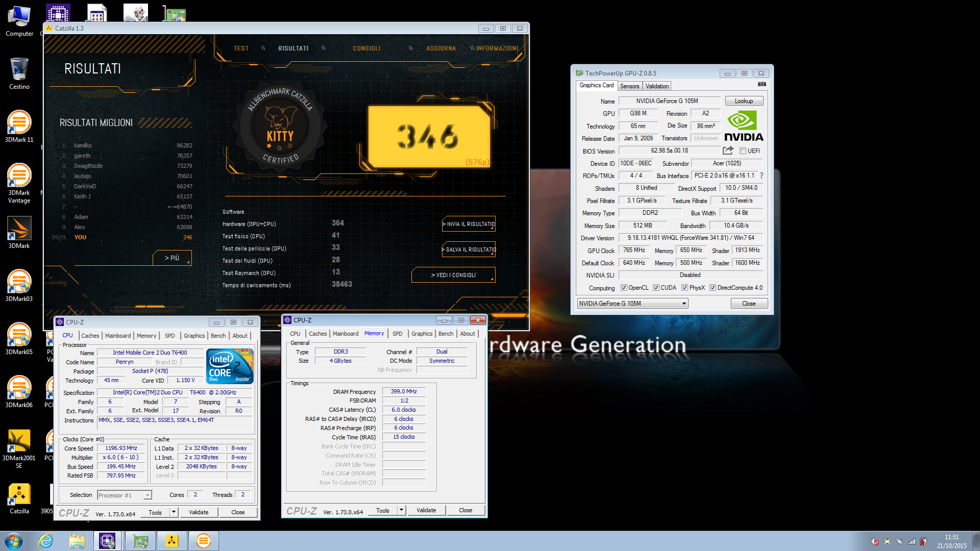Click the VEDI I CONSIGLI button
This screenshot has height=551, width=980.
pyautogui.click(x=453, y=275)
